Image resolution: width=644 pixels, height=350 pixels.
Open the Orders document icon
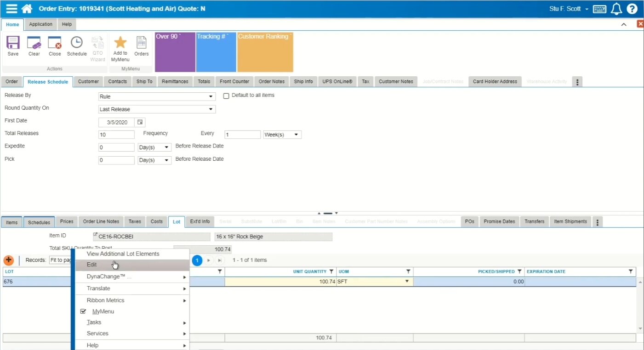(141, 43)
